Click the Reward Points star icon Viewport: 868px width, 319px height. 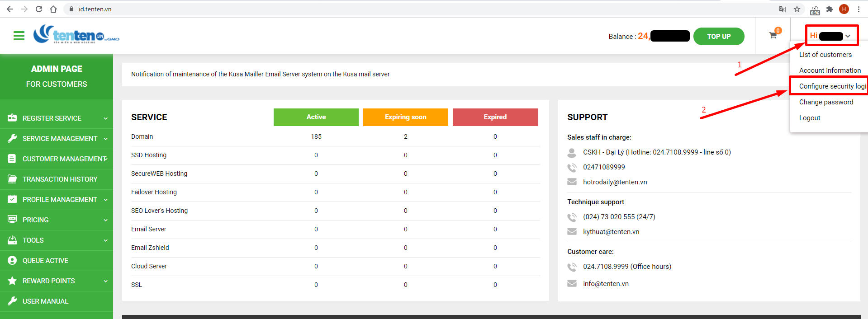point(12,281)
